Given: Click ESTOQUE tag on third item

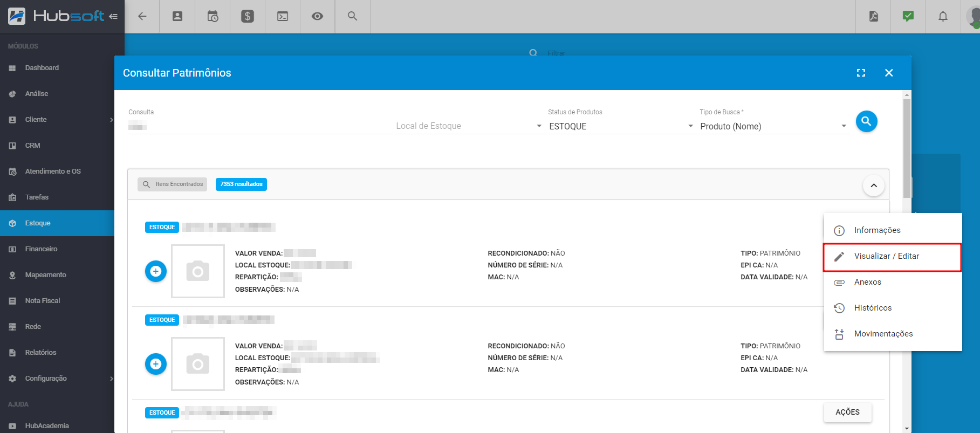Looking at the screenshot, I should 162,413.
